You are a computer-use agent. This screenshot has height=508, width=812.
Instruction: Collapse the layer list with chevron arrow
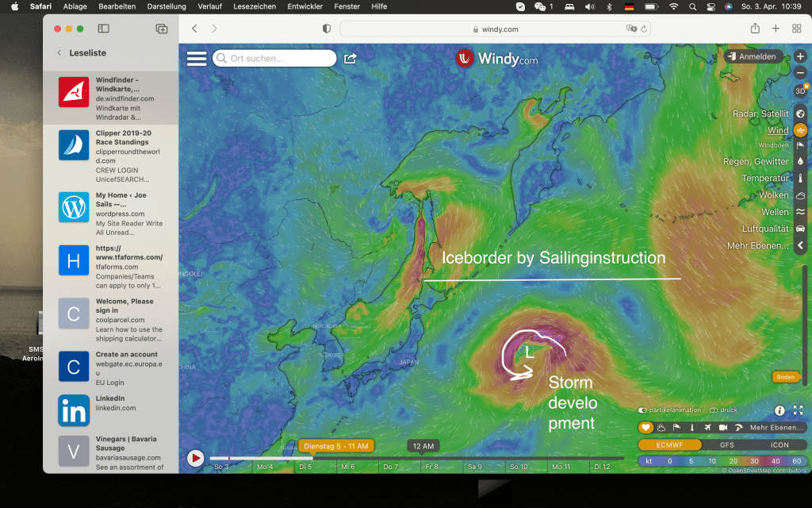pyautogui.click(x=800, y=246)
